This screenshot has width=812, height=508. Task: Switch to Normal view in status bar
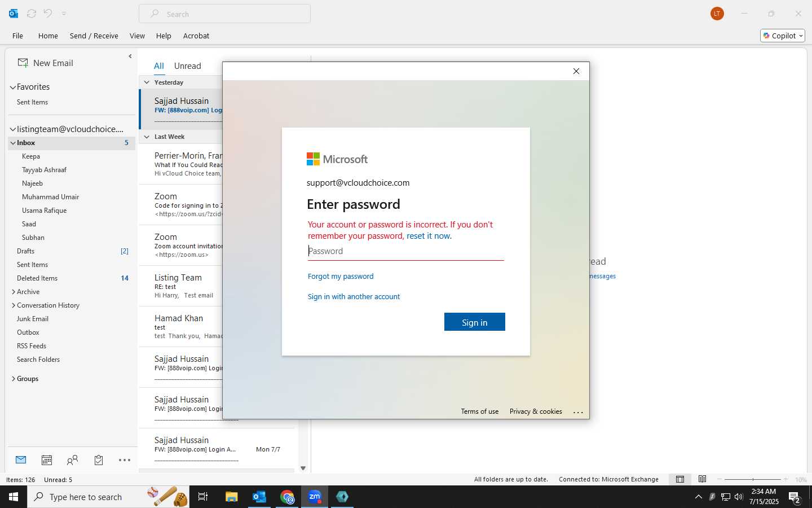680,479
